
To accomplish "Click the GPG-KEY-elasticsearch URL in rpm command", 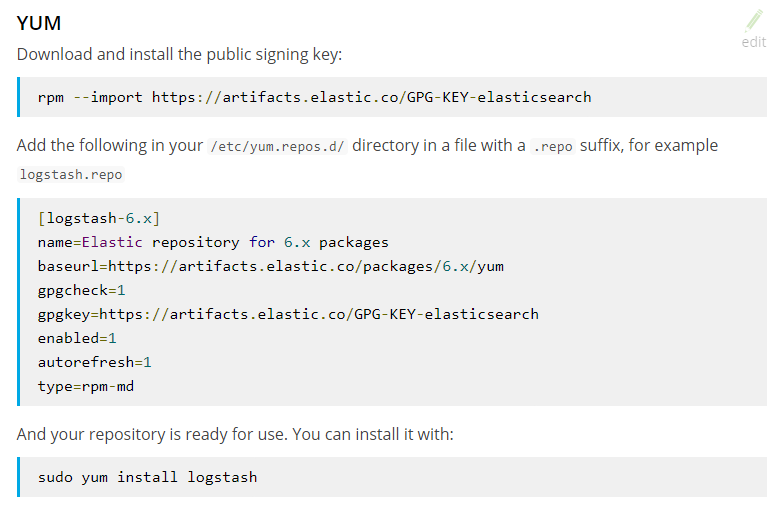I will [x=372, y=97].
